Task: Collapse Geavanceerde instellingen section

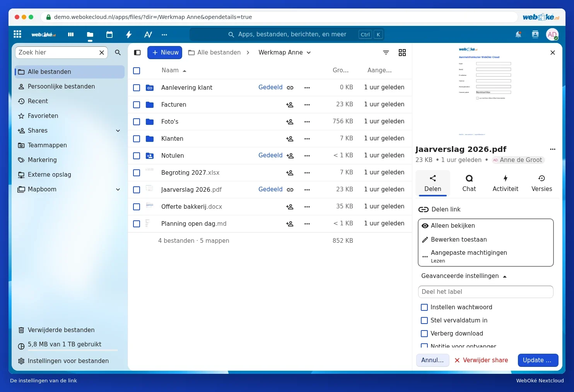Action: click(464, 276)
